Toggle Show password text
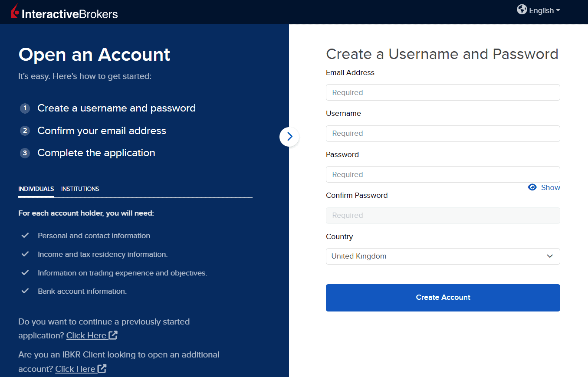 point(550,187)
